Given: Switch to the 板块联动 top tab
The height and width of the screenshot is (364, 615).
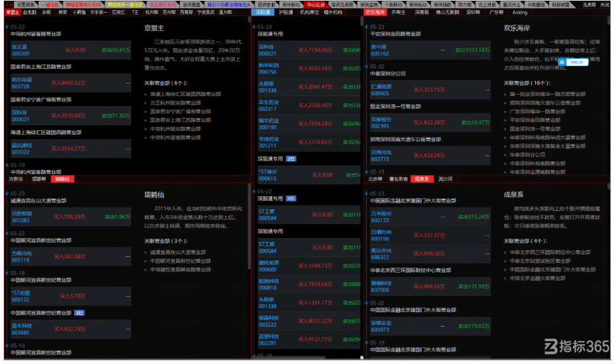Looking at the screenshot, I should point(291,4).
